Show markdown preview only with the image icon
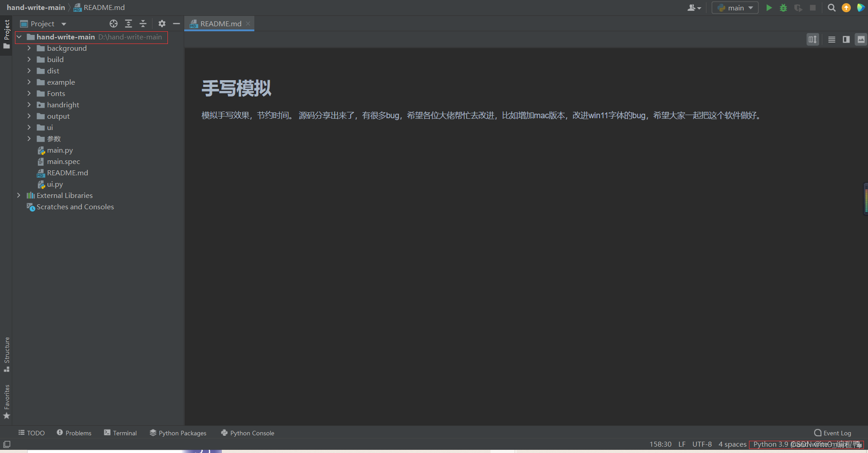The height and width of the screenshot is (453, 868). 860,39
